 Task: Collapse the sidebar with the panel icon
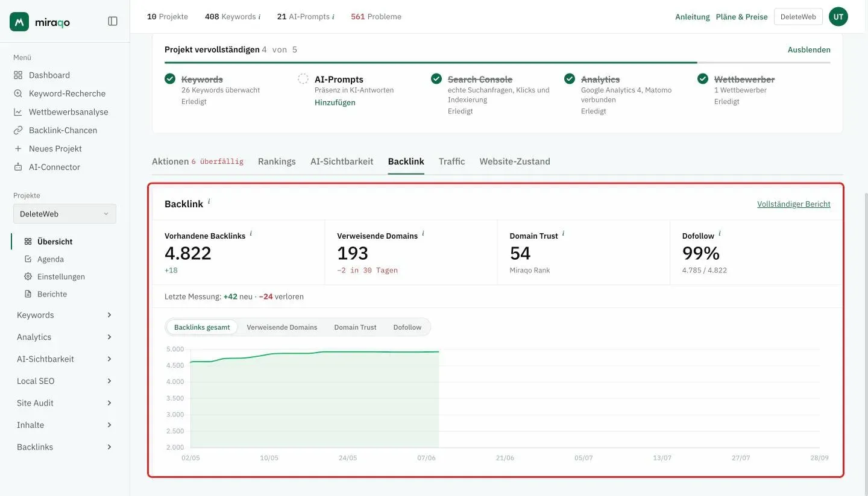(x=113, y=21)
